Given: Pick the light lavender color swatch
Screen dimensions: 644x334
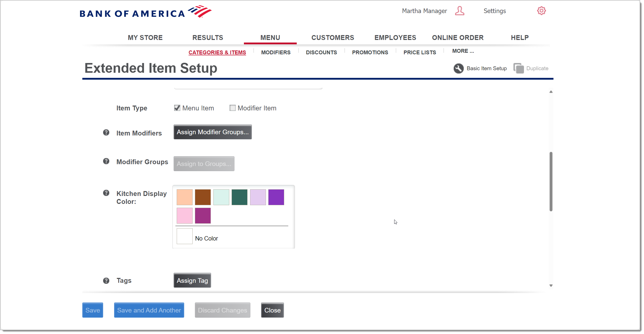Looking at the screenshot, I should point(258,197).
